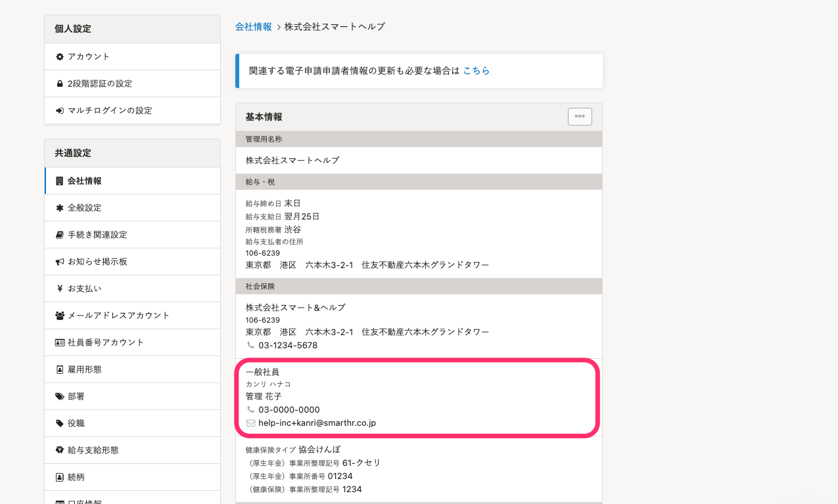The width and height of the screenshot is (838, 504).
Task: Open 全般設定 in the sidebar
Action: pyautogui.click(x=132, y=208)
